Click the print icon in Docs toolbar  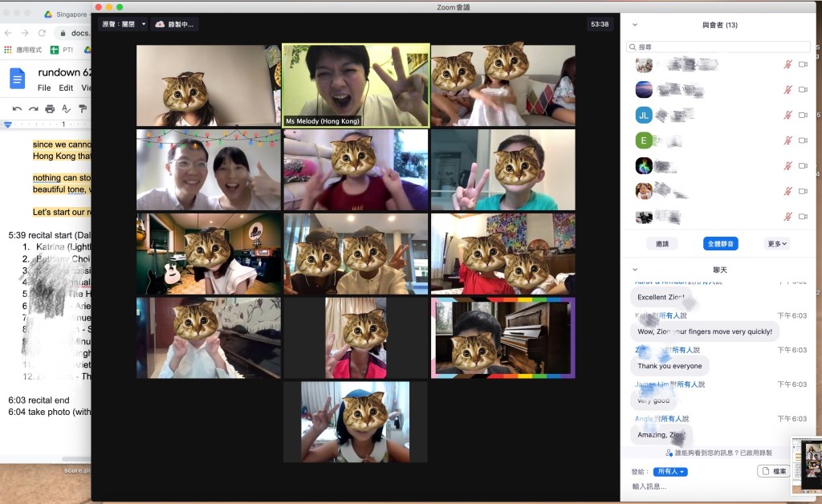50,108
